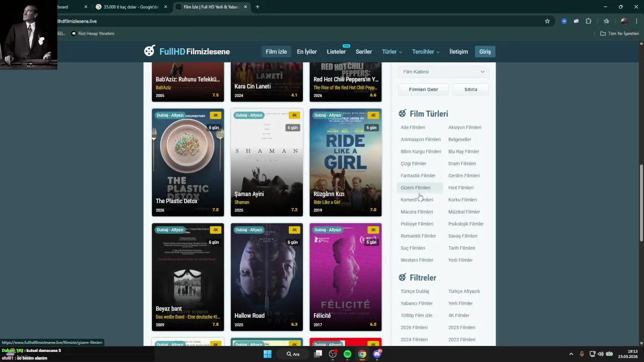Open the Aksiyon Filmleri category
644x362 pixels.
click(x=465, y=128)
